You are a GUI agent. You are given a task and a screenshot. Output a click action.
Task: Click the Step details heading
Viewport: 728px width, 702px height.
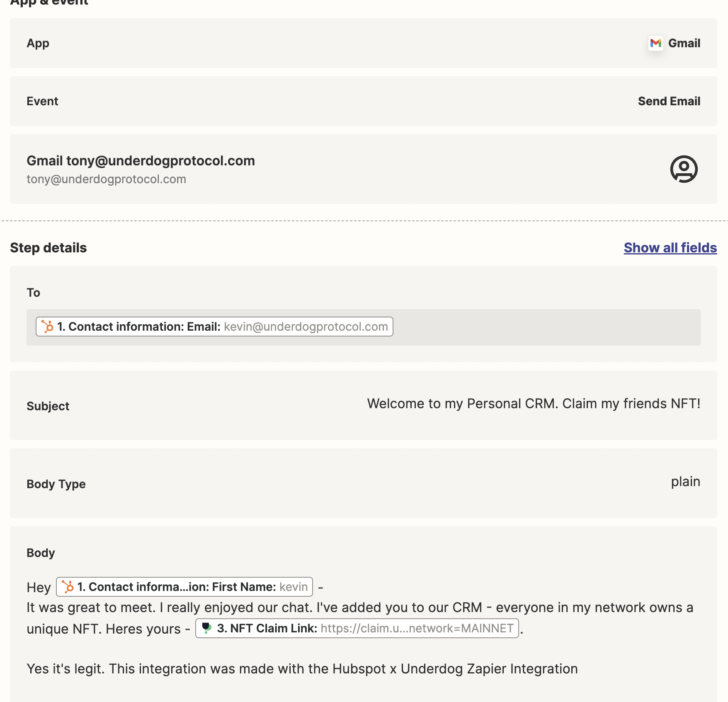[49, 248]
